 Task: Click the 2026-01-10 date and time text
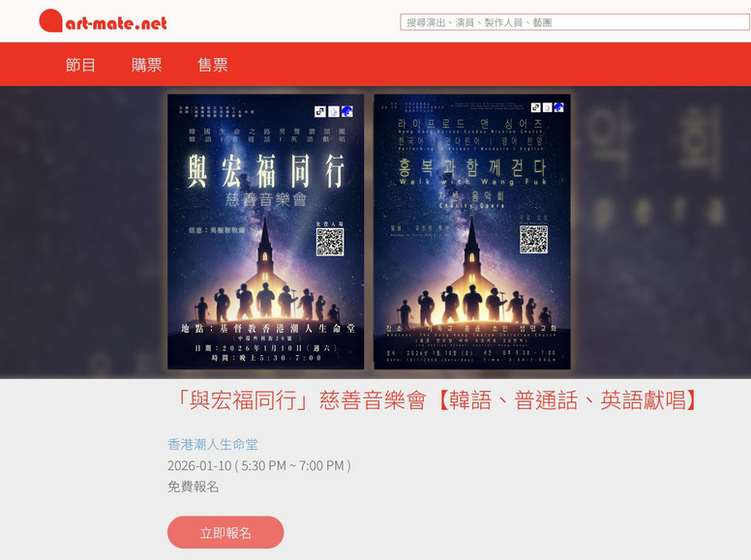coord(259,465)
